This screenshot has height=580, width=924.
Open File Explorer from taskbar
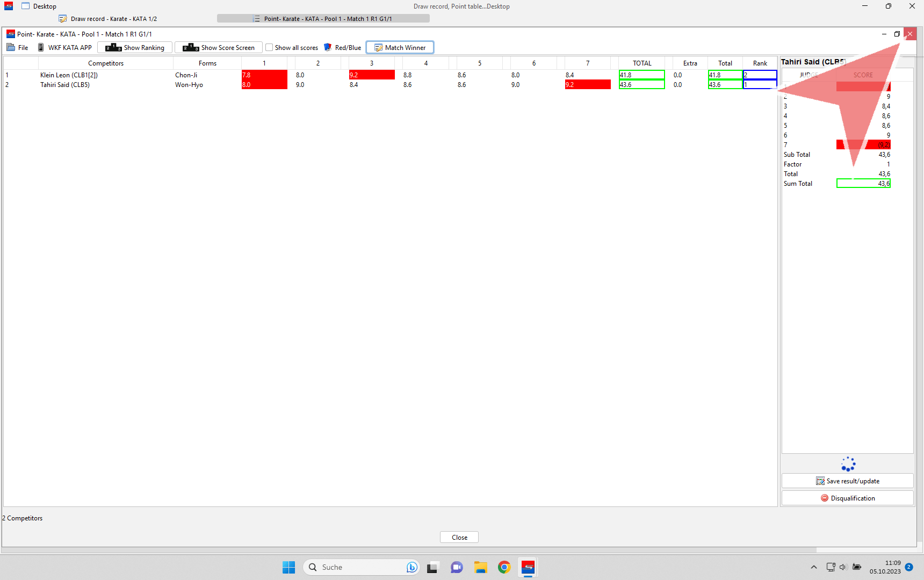pyautogui.click(x=480, y=567)
